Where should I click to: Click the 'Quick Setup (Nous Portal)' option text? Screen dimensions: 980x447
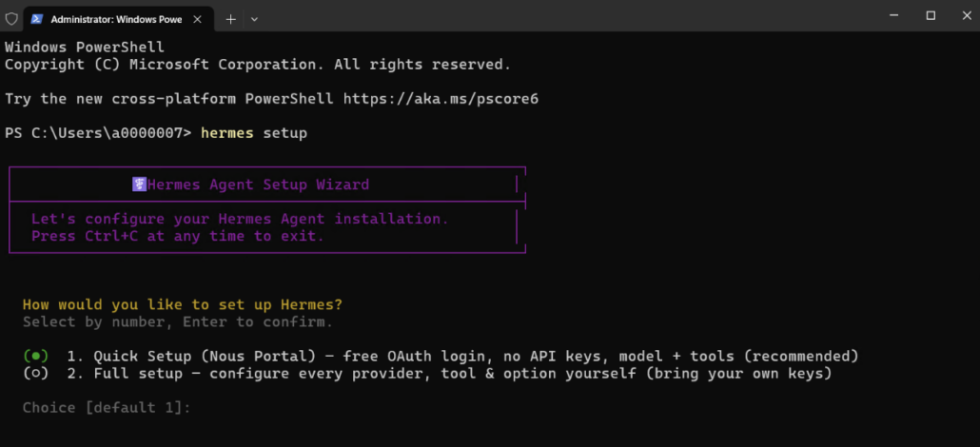click(x=206, y=357)
